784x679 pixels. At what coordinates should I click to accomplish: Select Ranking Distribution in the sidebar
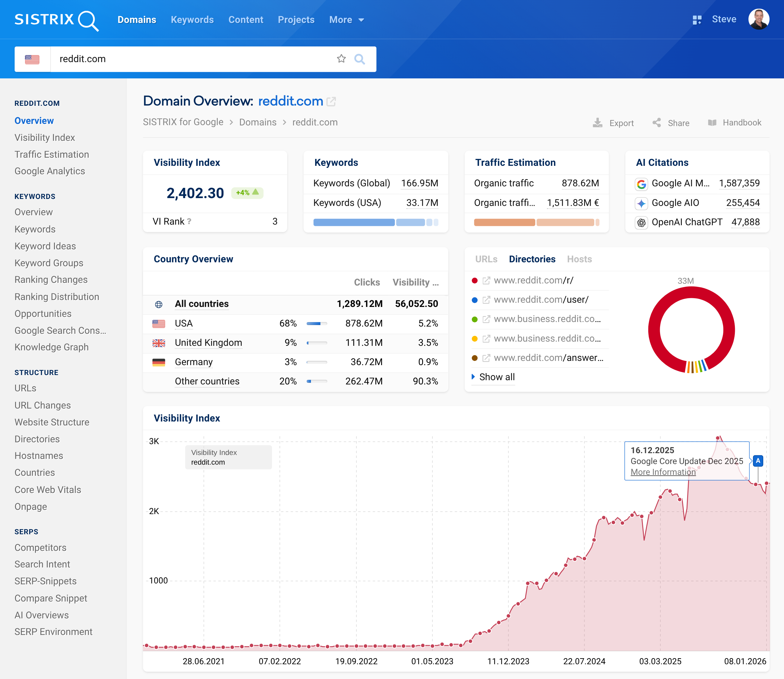point(57,297)
